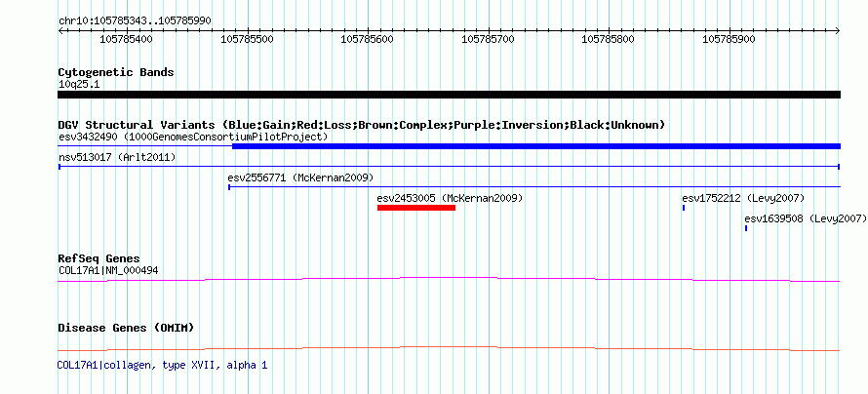This screenshot has width=868, height=394.
Task: Select the red esv2453005 loss bar
Action: coord(416,208)
